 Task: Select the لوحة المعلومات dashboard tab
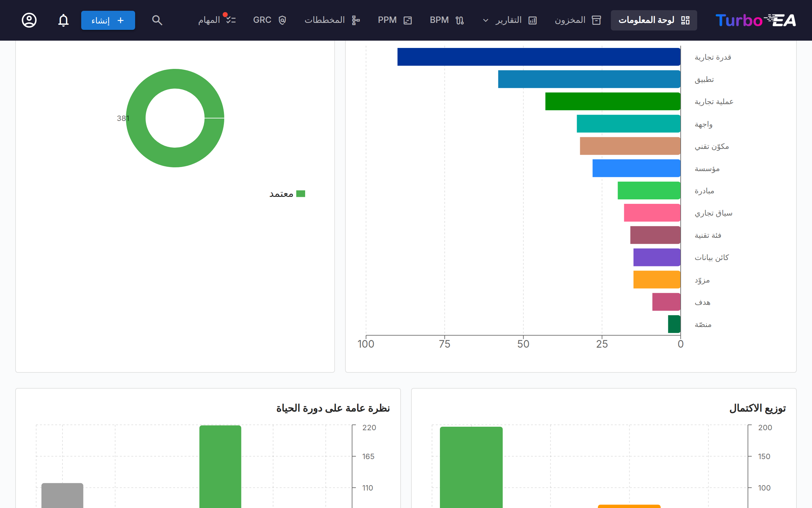click(654, 20)
